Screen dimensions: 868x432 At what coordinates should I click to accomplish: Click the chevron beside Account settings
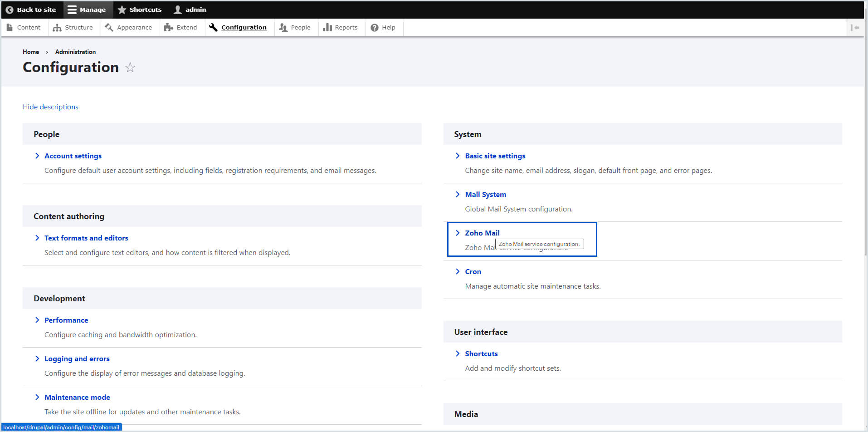[37, 156]
